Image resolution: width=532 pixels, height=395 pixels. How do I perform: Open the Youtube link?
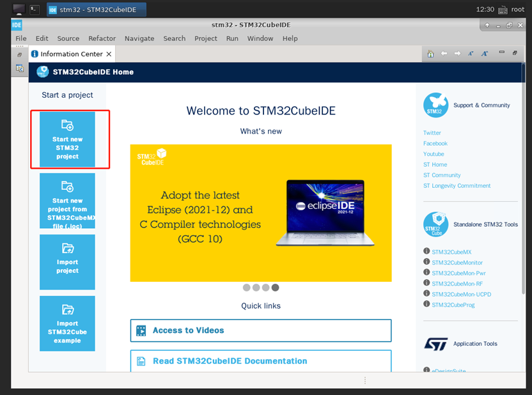point(434,154)
